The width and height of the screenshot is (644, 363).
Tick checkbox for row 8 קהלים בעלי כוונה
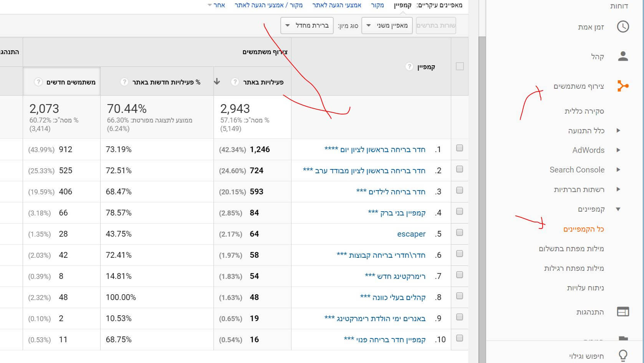459,296
